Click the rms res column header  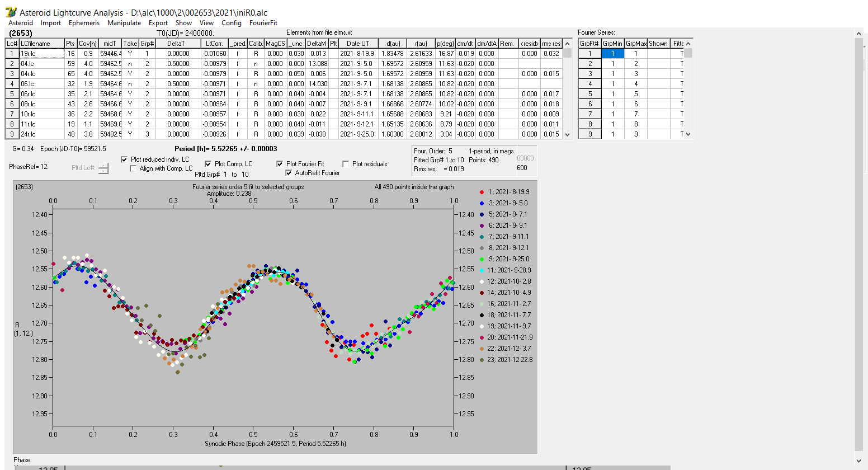[x=551, y=44]
